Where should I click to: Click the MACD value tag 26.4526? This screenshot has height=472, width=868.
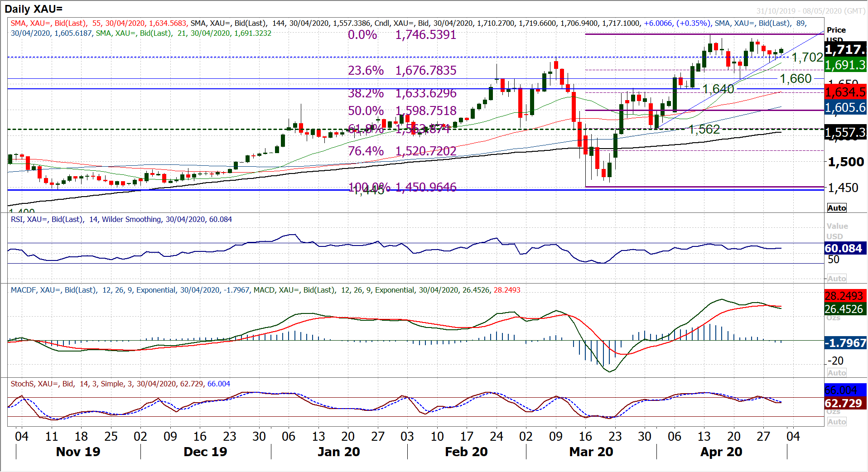click(x=845, y=309)
